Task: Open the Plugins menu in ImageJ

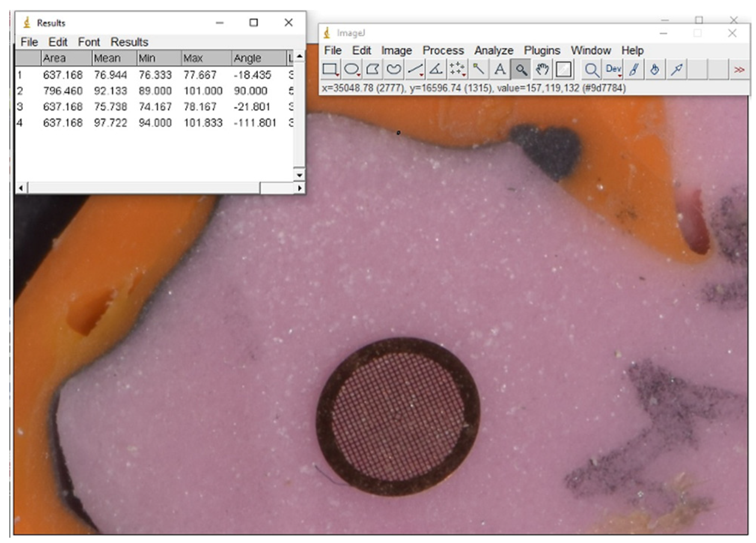Action: coord(542,51)
